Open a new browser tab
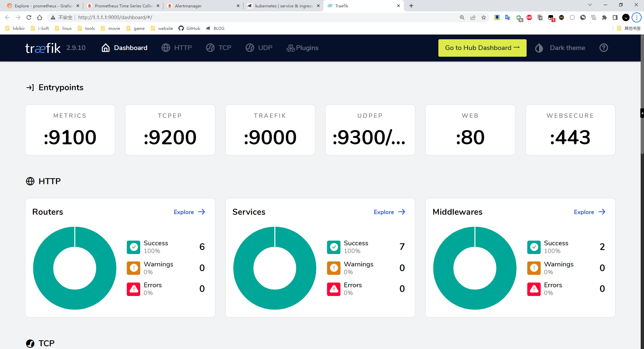The height and width of the screenshot is (349, 644). (x=411, y=6)
